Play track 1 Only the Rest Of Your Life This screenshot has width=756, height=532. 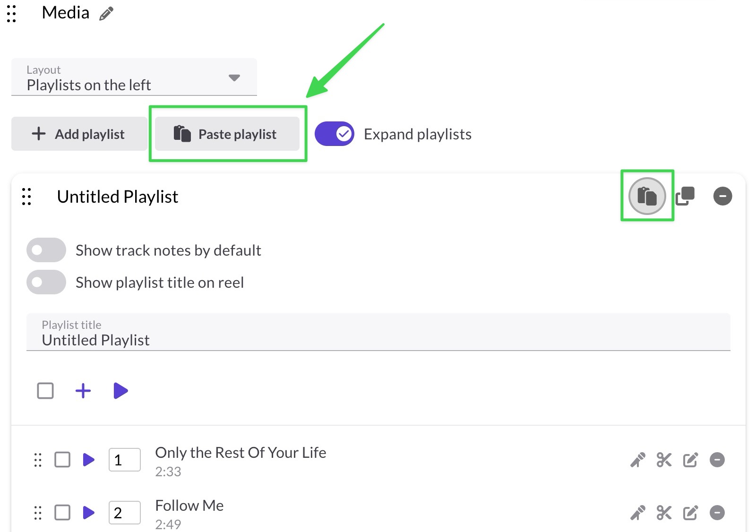point(88,460)
